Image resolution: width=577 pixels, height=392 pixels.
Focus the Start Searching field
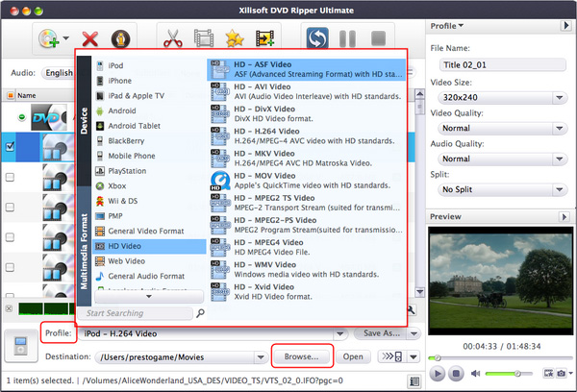[x=136, y=313]
